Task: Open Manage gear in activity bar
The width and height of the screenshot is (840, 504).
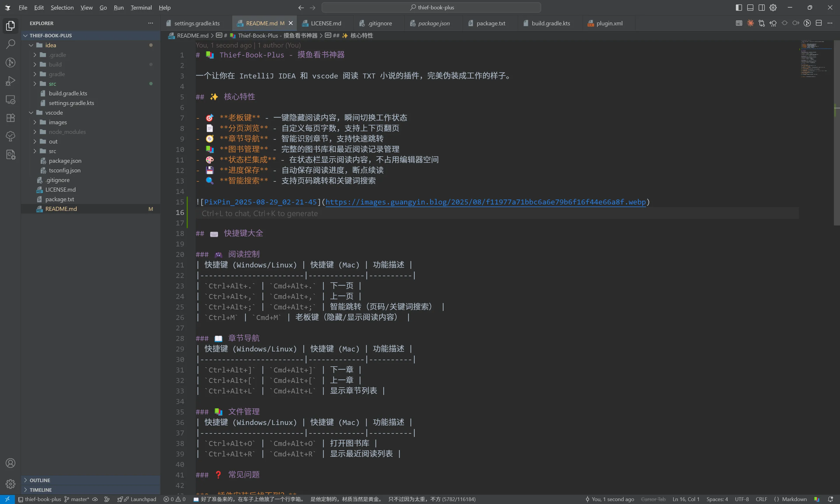Action: click(10, 484)
